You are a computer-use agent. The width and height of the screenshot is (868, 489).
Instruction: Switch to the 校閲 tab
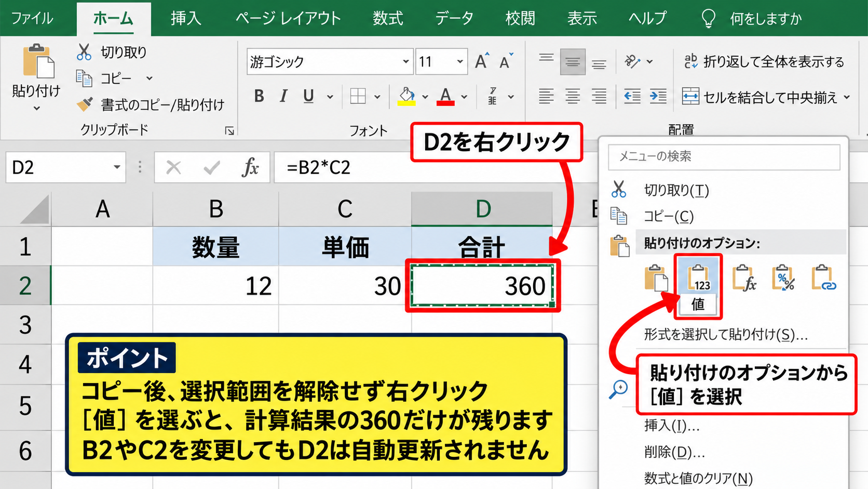(520, 19)
